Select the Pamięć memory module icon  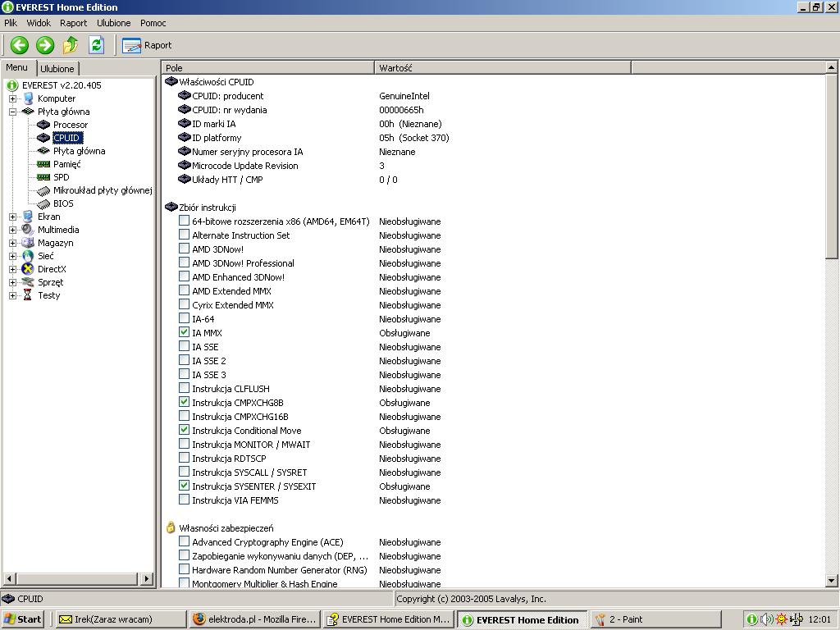[43, 164]
